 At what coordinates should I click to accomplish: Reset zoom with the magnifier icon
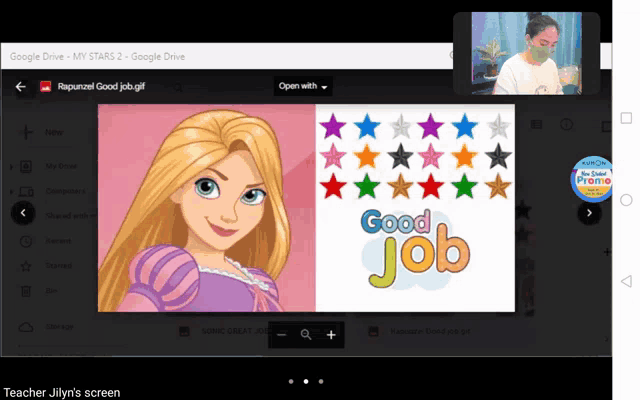click(x=306, y=335)
